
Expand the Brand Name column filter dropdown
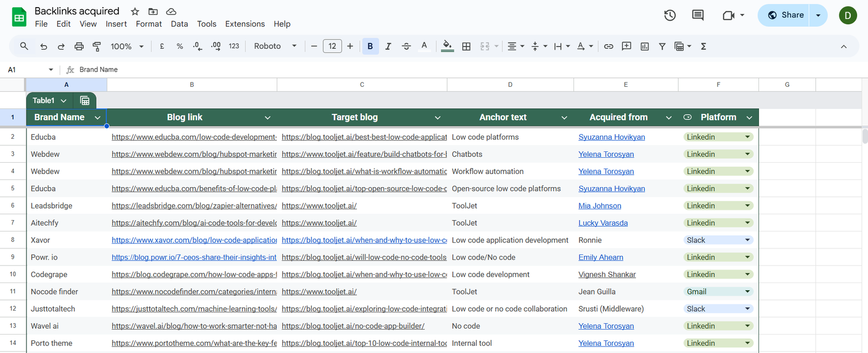(x=98, y=118)
